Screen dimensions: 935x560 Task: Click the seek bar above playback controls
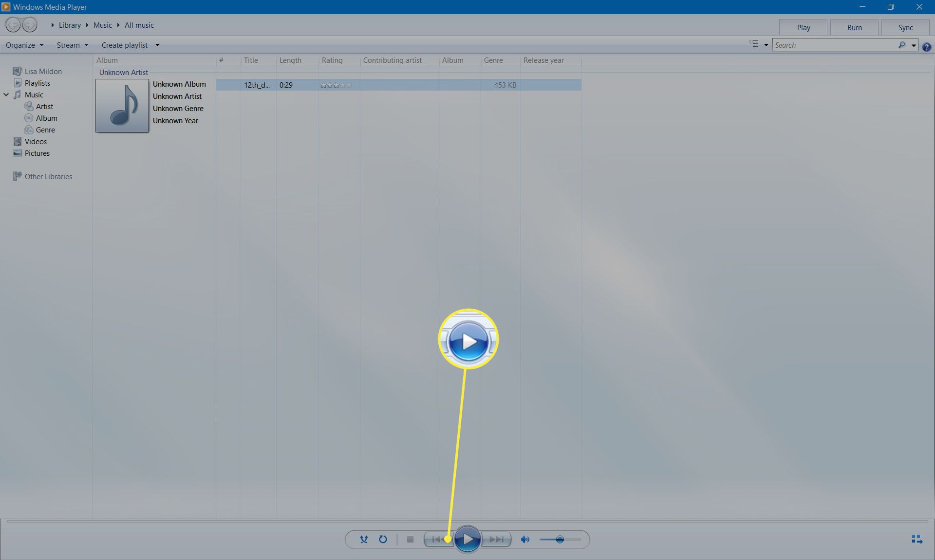pos(467,522)
